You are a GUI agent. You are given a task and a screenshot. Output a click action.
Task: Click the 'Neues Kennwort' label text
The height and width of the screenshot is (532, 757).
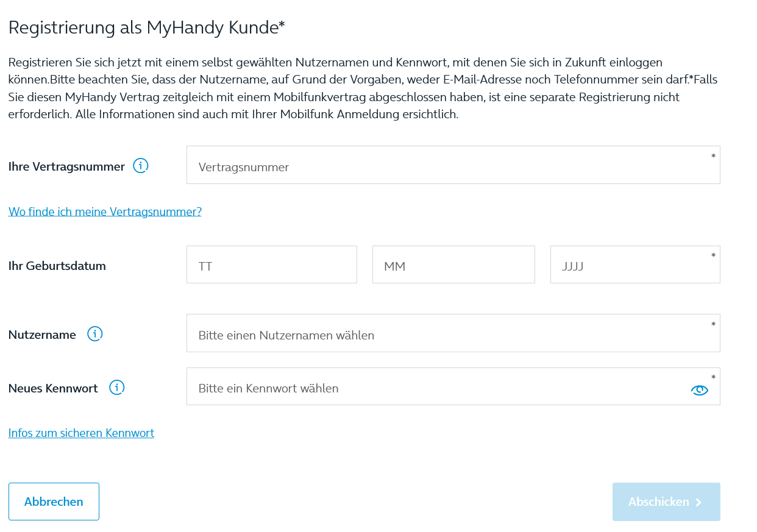pos(53,388)
